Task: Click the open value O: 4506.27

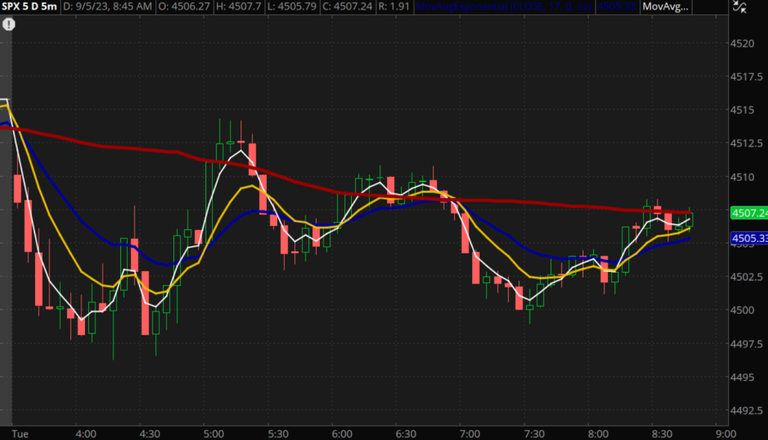Action: (x=184, y=7)
